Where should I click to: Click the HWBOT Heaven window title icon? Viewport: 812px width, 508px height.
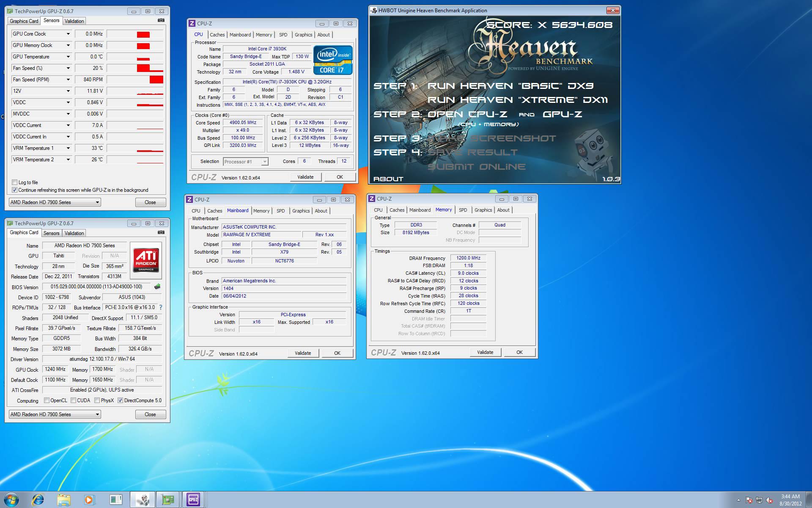(x=374, y=11)
